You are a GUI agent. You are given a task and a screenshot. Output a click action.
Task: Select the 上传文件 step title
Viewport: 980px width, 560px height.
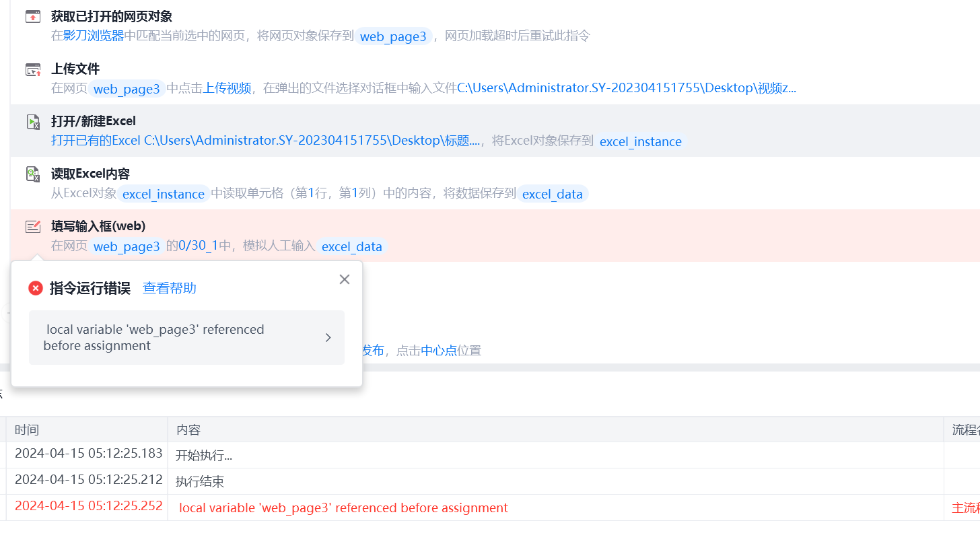click(75, 69)
